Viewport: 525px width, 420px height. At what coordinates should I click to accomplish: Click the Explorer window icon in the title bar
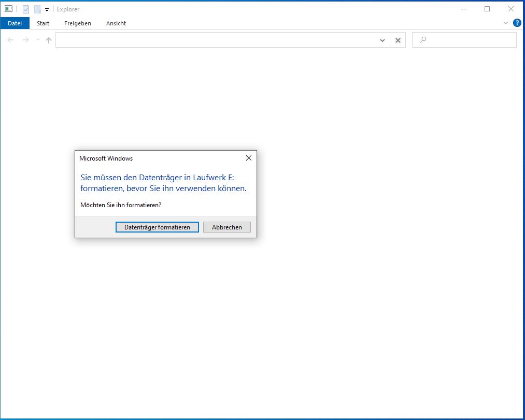click(8, 9)
